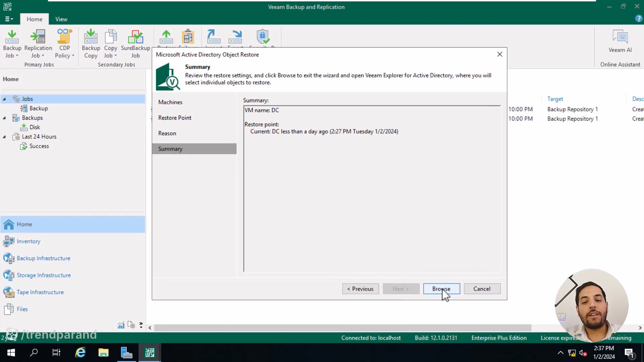Select Backups in the Home tree

pyautogui.click(x=32, y=118)
